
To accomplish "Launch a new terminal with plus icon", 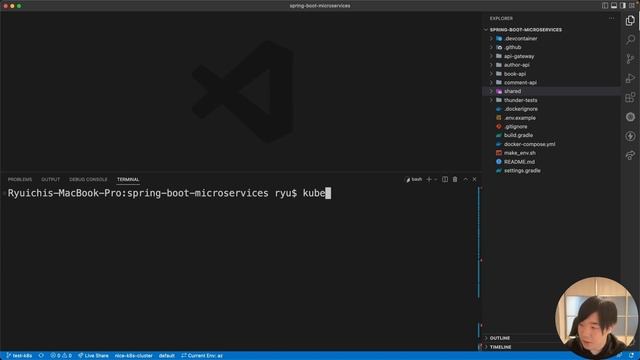I will click(x=429, y=179).
